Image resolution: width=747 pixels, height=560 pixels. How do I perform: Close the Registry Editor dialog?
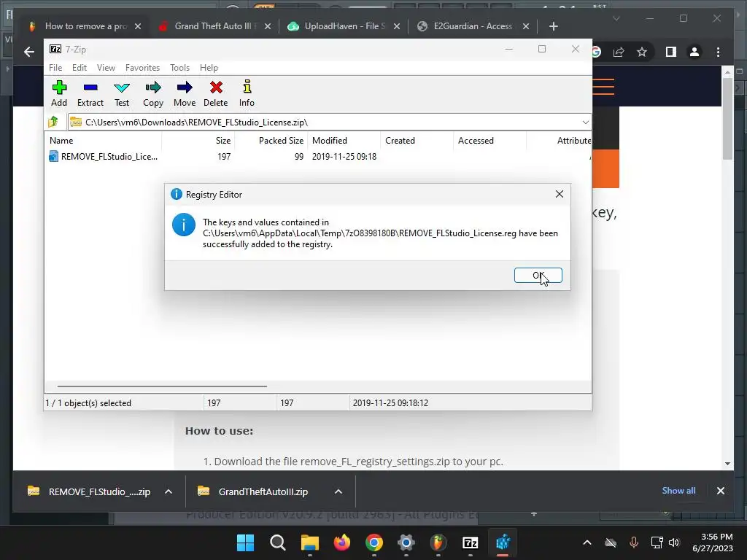[x=560, y=194]
